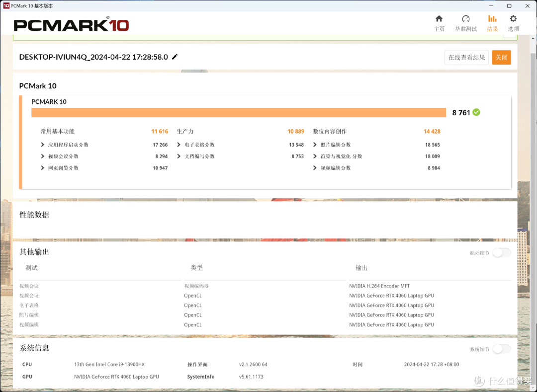Open Options via the gear icon
The width and height of the screenshot is (537, 392).
(513, 19)
